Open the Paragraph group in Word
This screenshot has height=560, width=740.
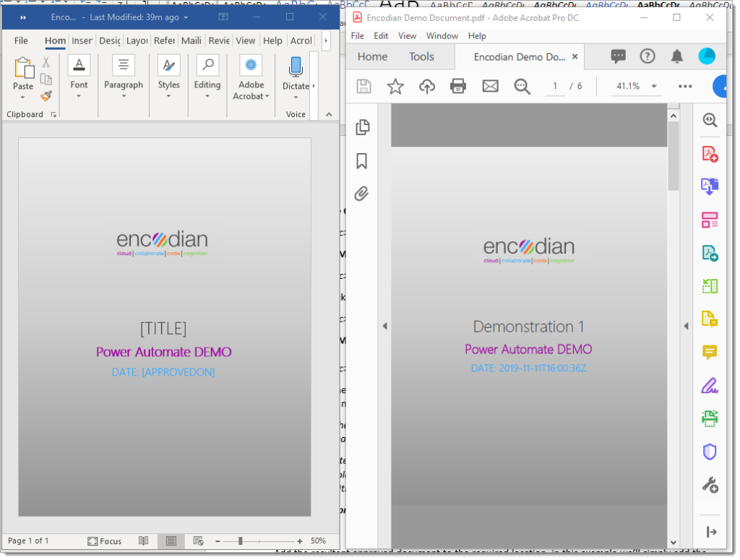[124, 77]
